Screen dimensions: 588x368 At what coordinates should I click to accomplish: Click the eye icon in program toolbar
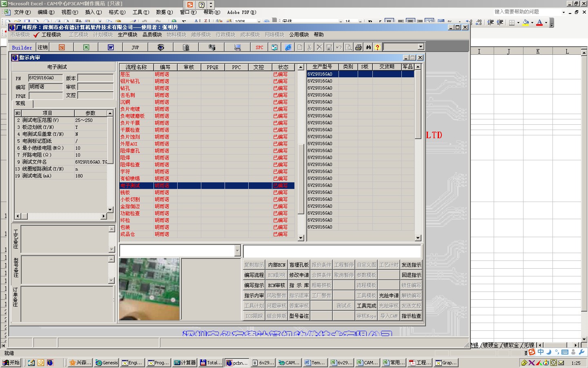point(160,47)
